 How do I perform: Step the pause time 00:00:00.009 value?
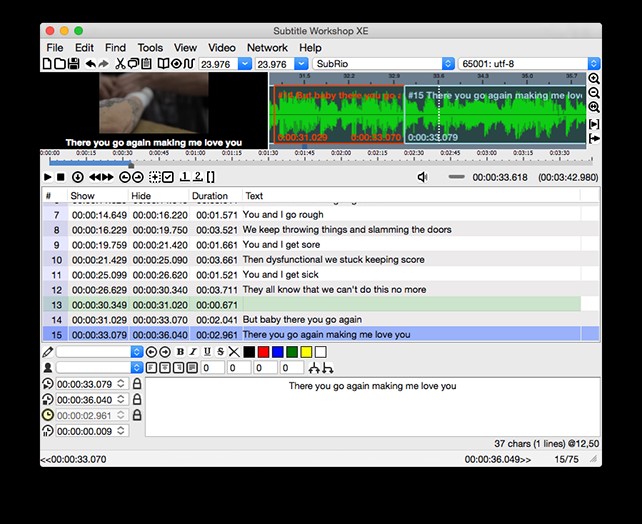click(x=121, y=431)
